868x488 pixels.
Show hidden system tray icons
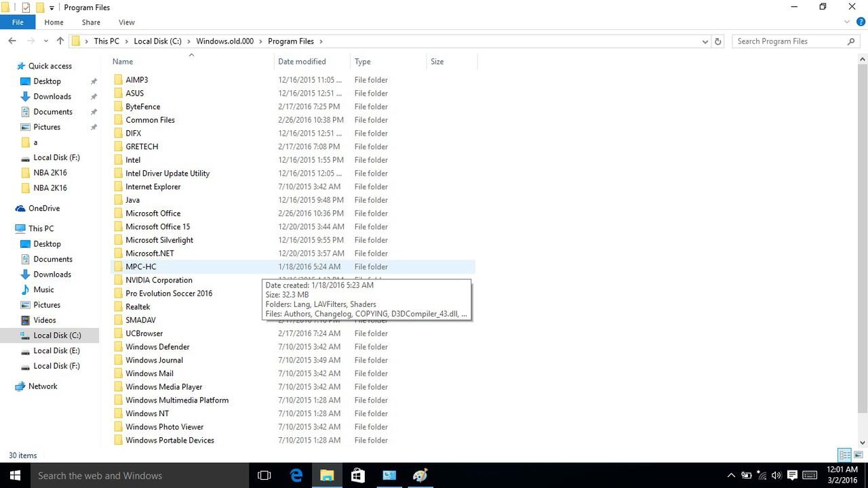pyautogui.click(x=731, y=475)
